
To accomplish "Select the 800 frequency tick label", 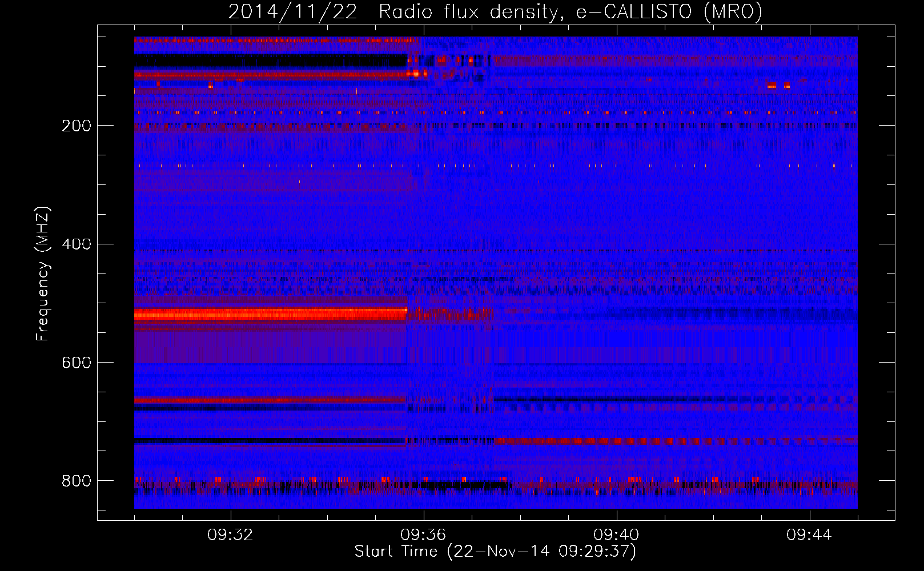I will coord(77,481).
